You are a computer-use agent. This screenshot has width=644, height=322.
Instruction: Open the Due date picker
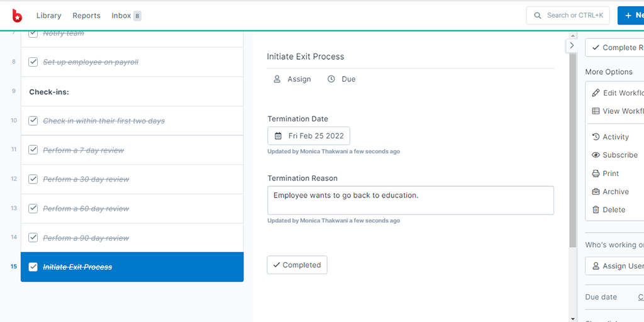click(341, 79)
